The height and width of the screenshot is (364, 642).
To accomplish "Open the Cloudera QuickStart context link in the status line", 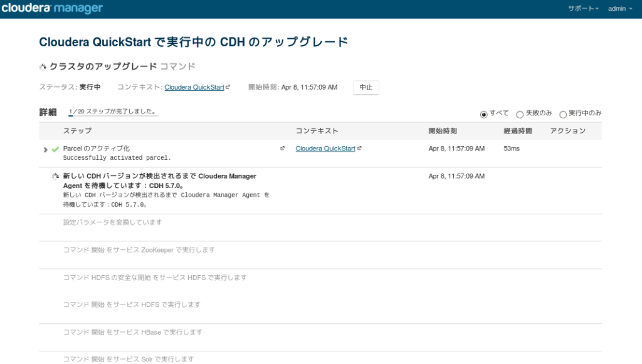I will tap(194, 87).
